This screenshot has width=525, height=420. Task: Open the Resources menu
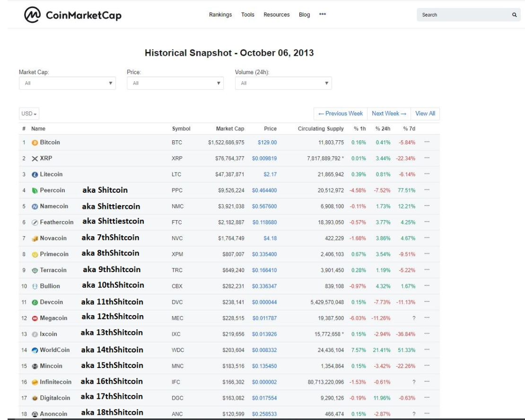point(277,15)
